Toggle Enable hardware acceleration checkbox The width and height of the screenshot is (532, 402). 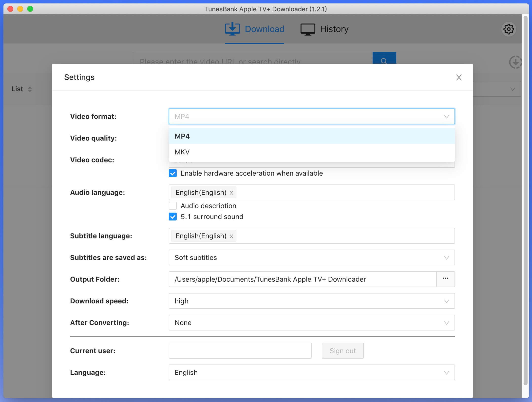172,173
